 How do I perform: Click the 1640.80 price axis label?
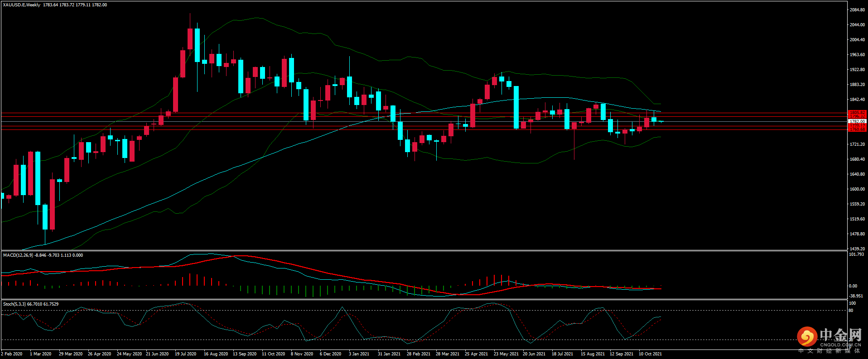point(857,174)
